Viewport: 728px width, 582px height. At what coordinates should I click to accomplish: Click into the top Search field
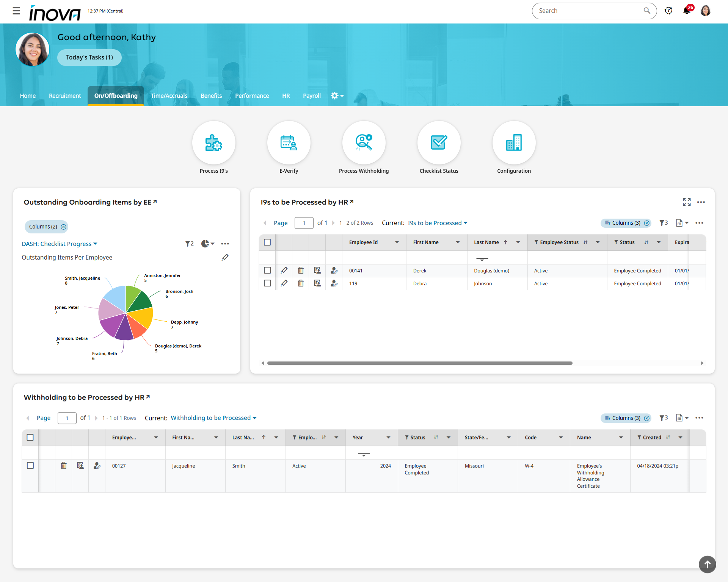pyautogui.click(x=588, y=11)
